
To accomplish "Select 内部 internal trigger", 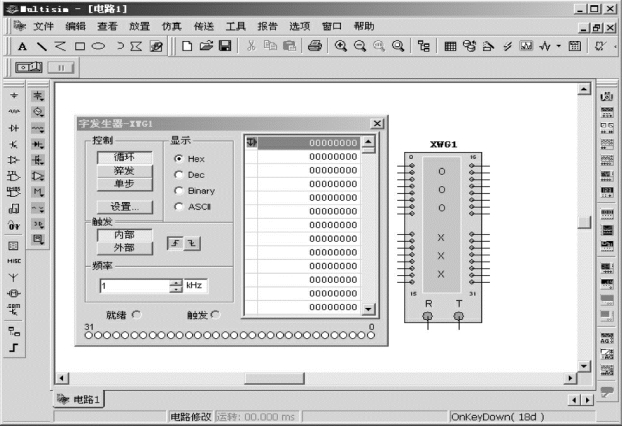I will (x=125, y=235).
